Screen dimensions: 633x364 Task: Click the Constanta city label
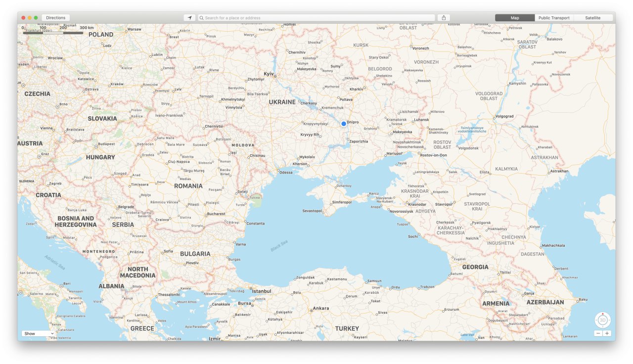256,224
